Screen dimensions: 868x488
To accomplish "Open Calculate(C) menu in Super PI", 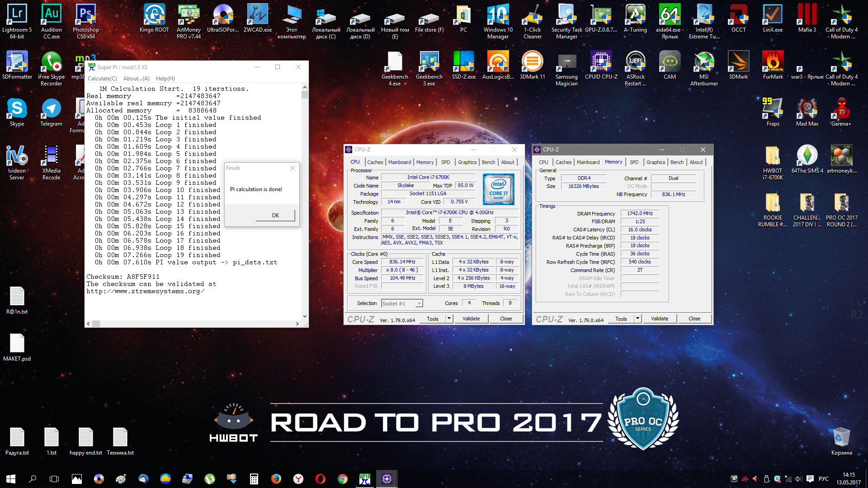I will 102,78.
